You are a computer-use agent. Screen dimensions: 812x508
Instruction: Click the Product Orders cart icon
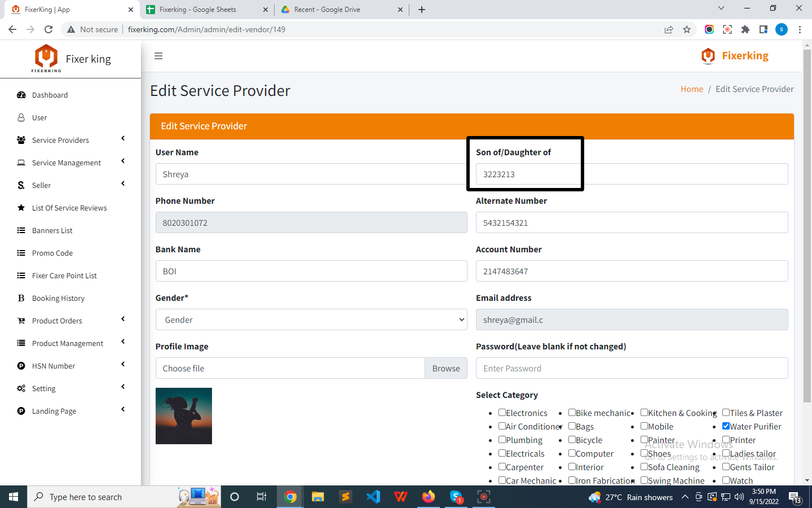[21, 321]
